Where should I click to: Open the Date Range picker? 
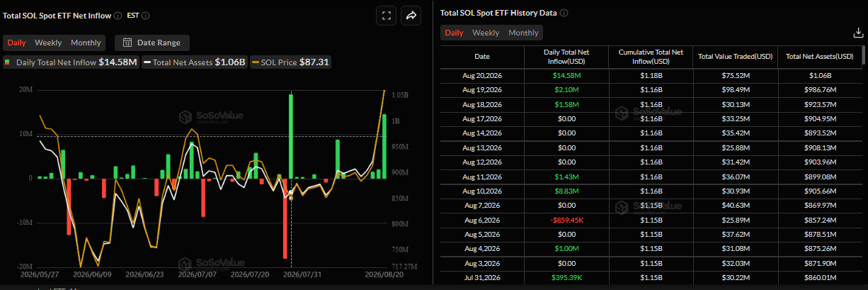(152, 43)
